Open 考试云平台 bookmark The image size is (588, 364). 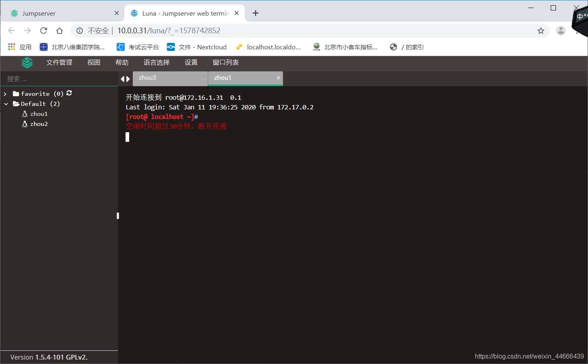tap(138, 47)
